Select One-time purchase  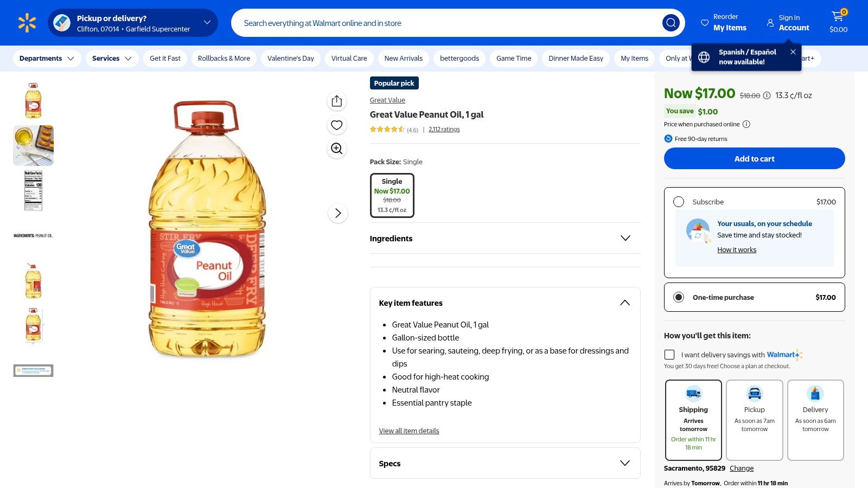(x=679, y=297)
